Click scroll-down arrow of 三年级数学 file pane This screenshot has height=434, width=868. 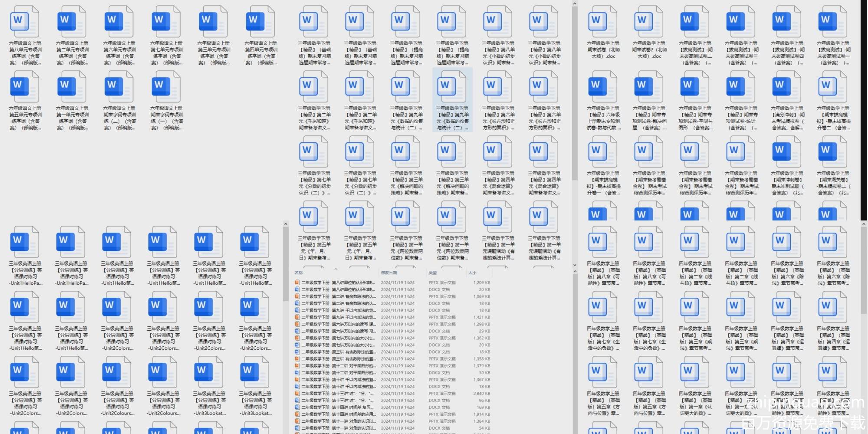click(x=575, y=265)
